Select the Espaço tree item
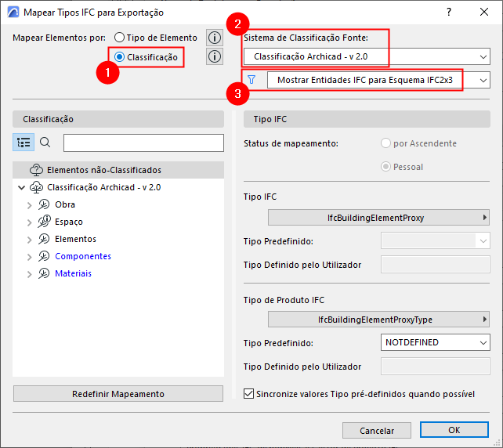Viewport: 503px width, 448px height. (x=69, y=222)
